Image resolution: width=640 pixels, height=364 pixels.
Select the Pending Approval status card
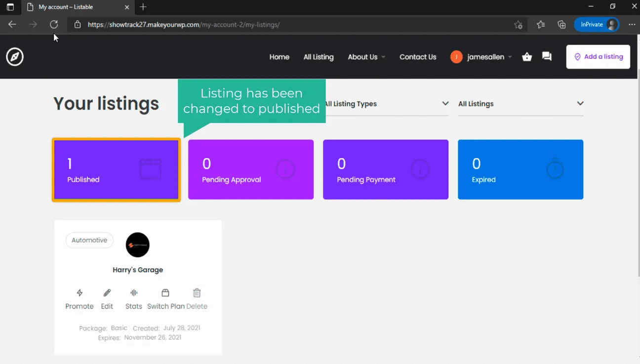pos(251,170)
